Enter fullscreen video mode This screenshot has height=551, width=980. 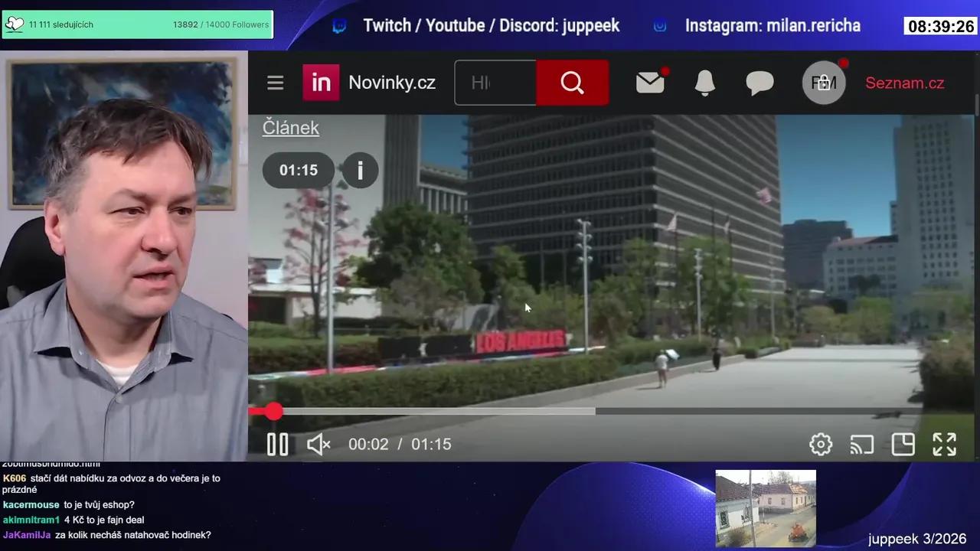(x=944, y=444)
